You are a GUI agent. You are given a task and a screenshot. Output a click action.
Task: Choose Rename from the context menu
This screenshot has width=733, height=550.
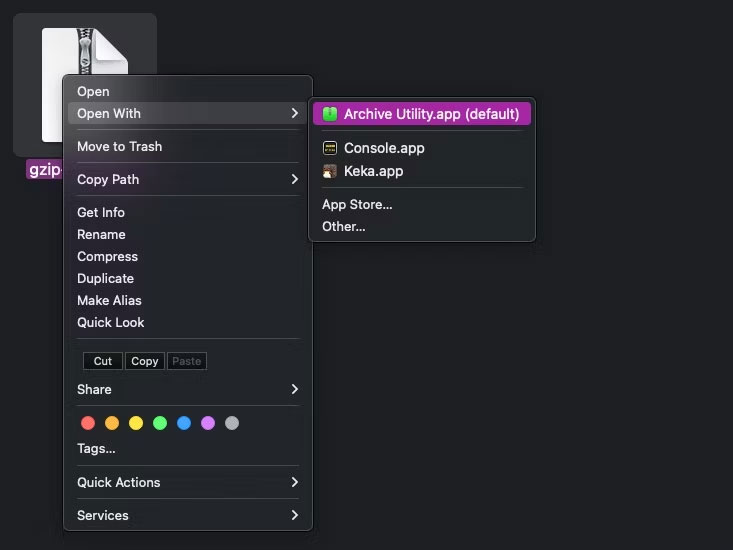click(187, 235)
